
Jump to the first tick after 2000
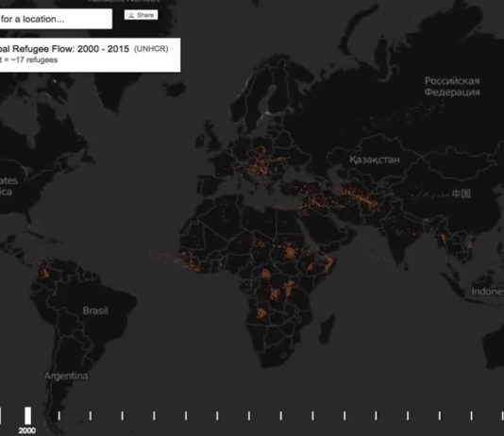tap(59, 416)
